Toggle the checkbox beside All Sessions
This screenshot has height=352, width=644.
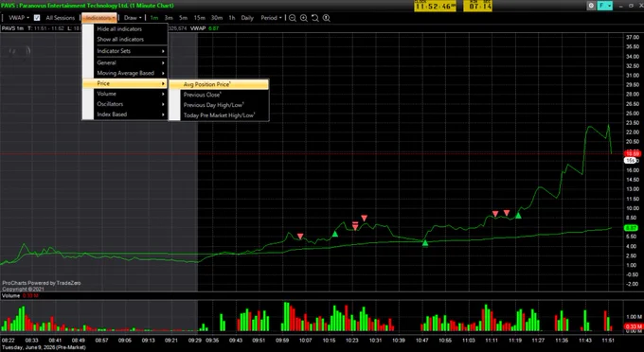coord(37,18)
